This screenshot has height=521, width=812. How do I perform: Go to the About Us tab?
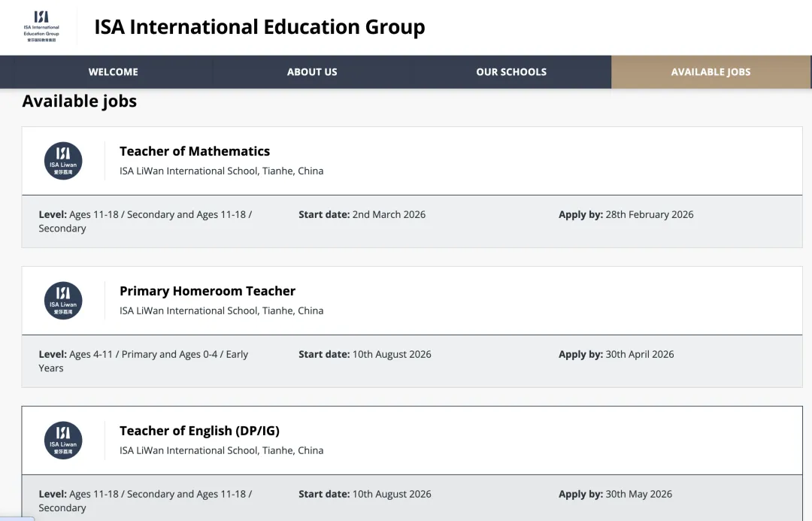pyautogui.click(x=312, y=72)
